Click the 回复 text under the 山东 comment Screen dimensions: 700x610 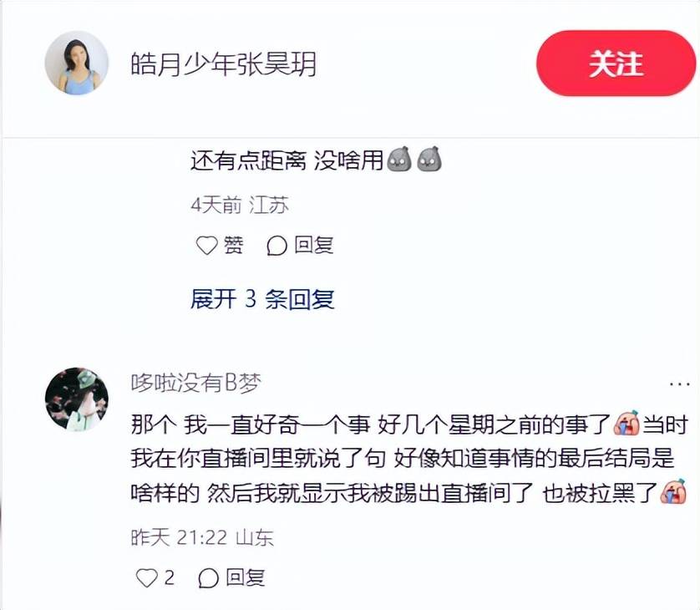click(245, 577)
